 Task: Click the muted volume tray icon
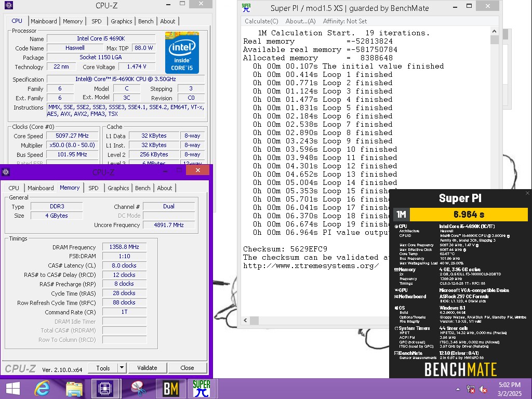[x=483, y=389]
